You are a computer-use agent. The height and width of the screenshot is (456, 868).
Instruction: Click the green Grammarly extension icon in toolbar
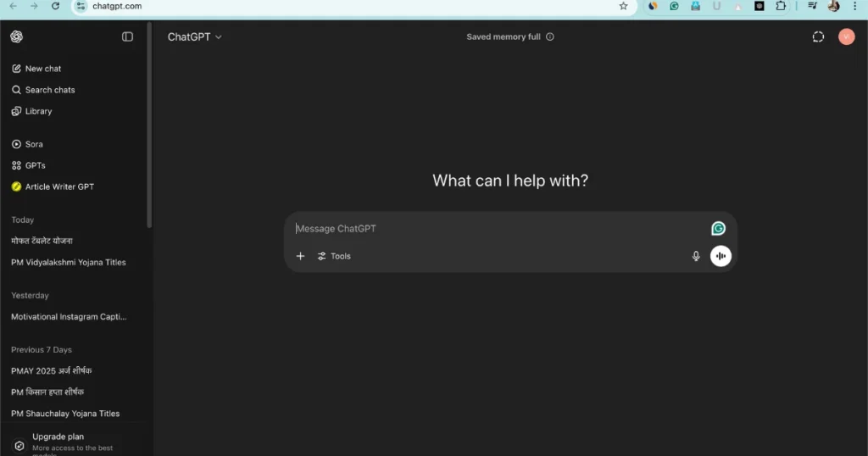click(674, 6)
